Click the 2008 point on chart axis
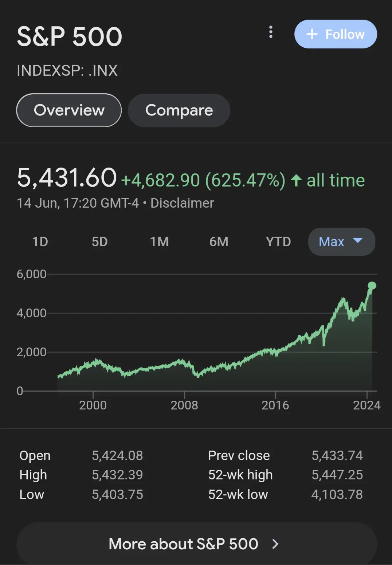This screenshot has height=565, width=392. click(184, 405)
